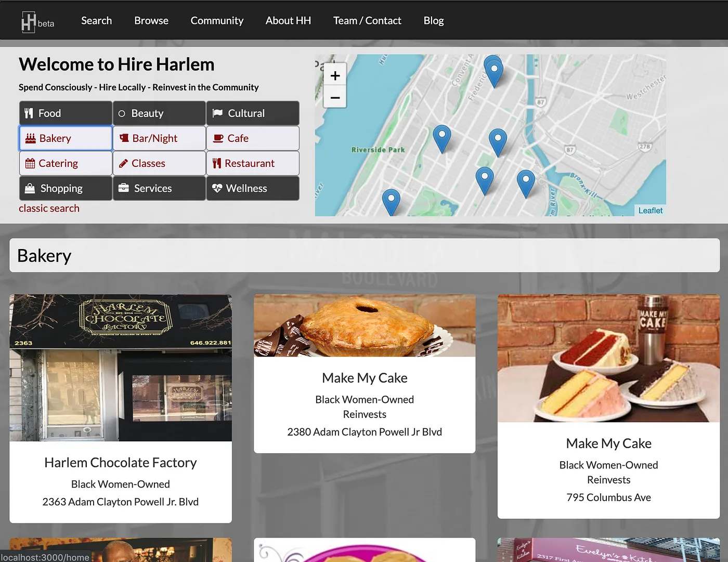The width and height of the screenshot is (728, 562).
Task: View the Harlem Chocolate Factory storefront photo
Action: pyautogui.click(x=121, y=368)
